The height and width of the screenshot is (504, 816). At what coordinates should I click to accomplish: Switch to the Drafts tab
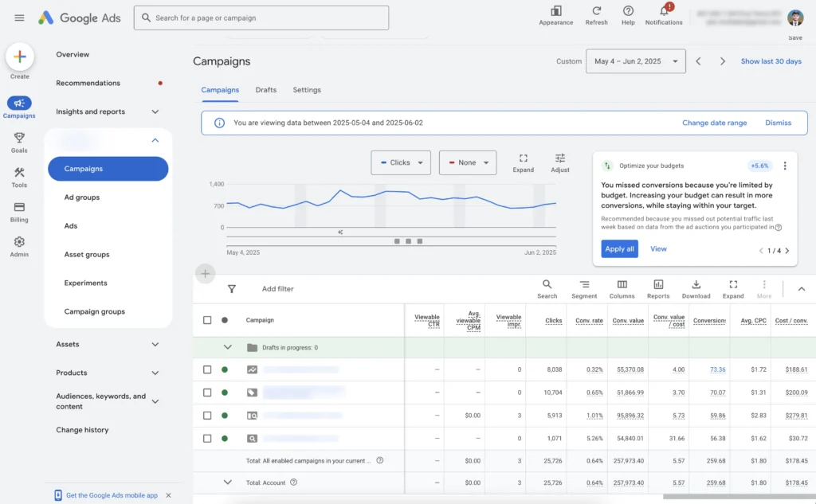[x=265, y=90]
